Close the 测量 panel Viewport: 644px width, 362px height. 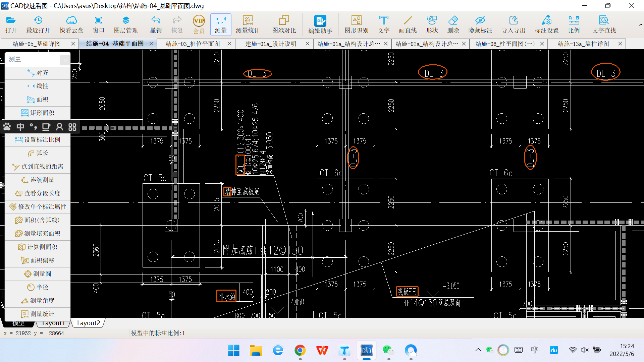65,60
